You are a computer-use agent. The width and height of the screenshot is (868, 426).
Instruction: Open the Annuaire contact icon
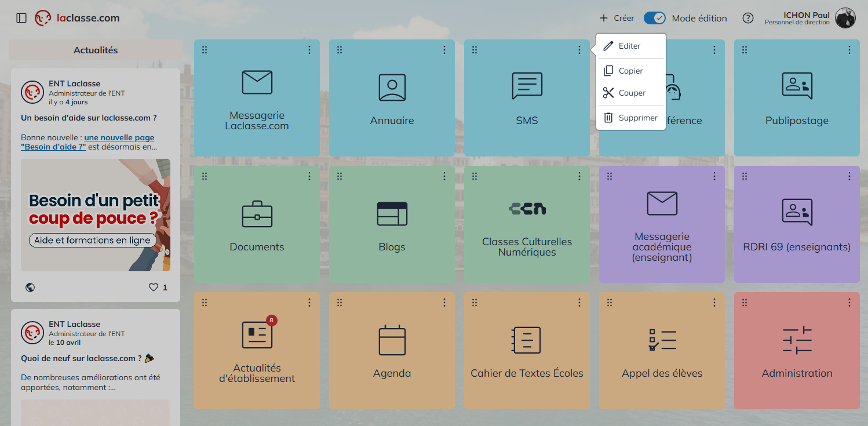(x=392, y=88)
